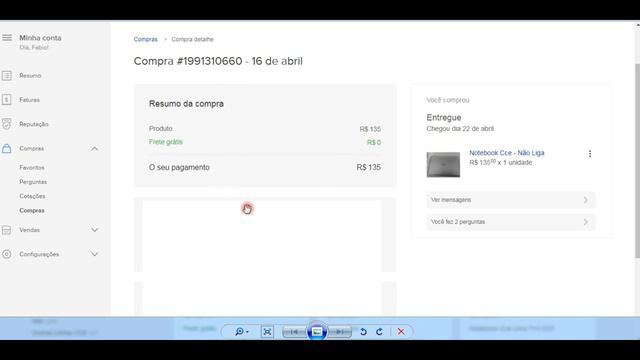Image resolution: width=640 pixels, height=360 pixels.
Task: Click the actual size button in viewer
Action: [267, 332]
